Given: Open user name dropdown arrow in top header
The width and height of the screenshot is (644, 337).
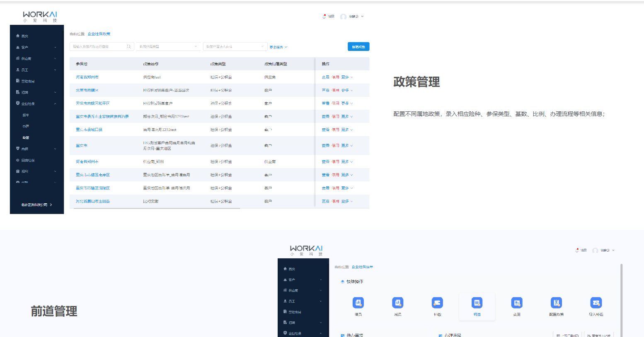Looking at the screenshot, I should tap(362, 17).
